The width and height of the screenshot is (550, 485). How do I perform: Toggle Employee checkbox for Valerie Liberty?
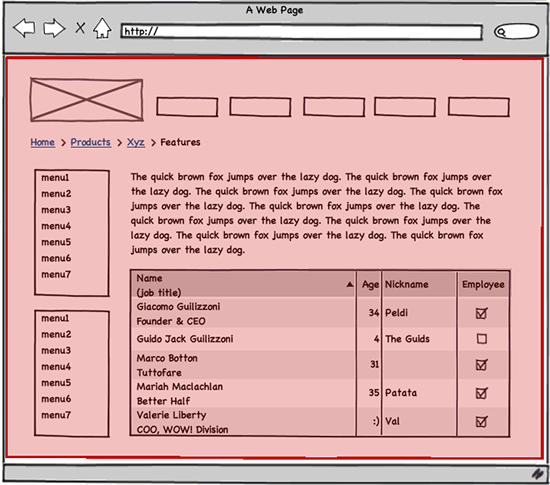[482, 421]
